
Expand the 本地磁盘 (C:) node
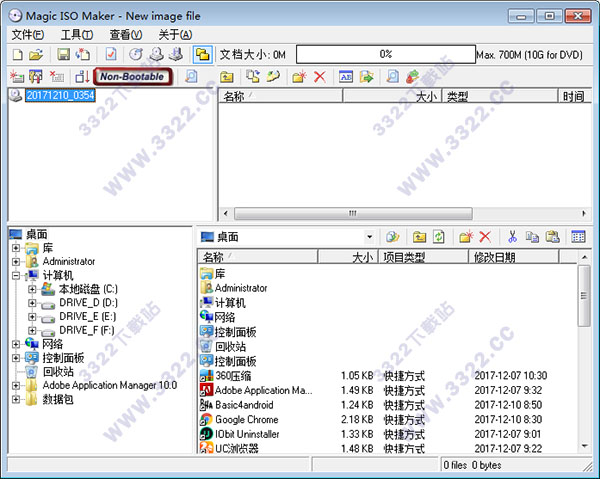[32, 289]
